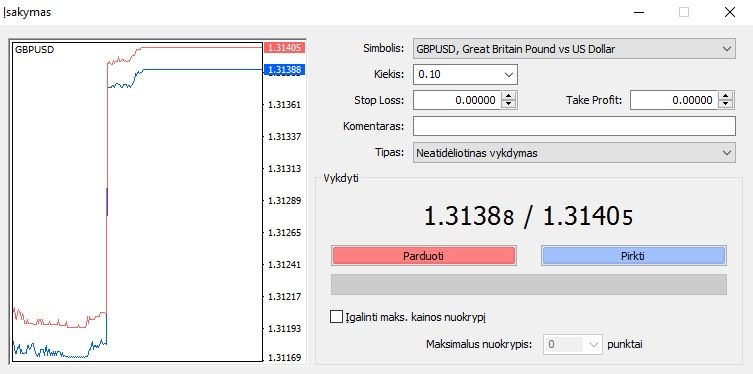Click the blue 1.31388 bid price label
This screenshot has width=753, height=374.
click(x=284, y=70)
